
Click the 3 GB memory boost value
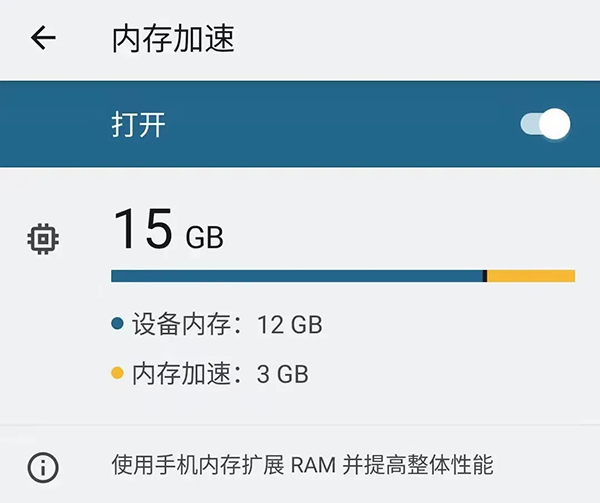click(x=282, y=374)
